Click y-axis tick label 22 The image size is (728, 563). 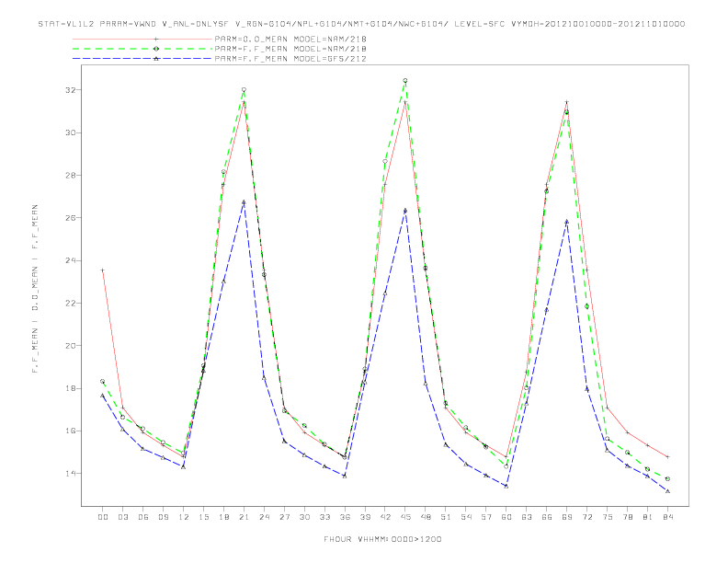coord(70,304)
